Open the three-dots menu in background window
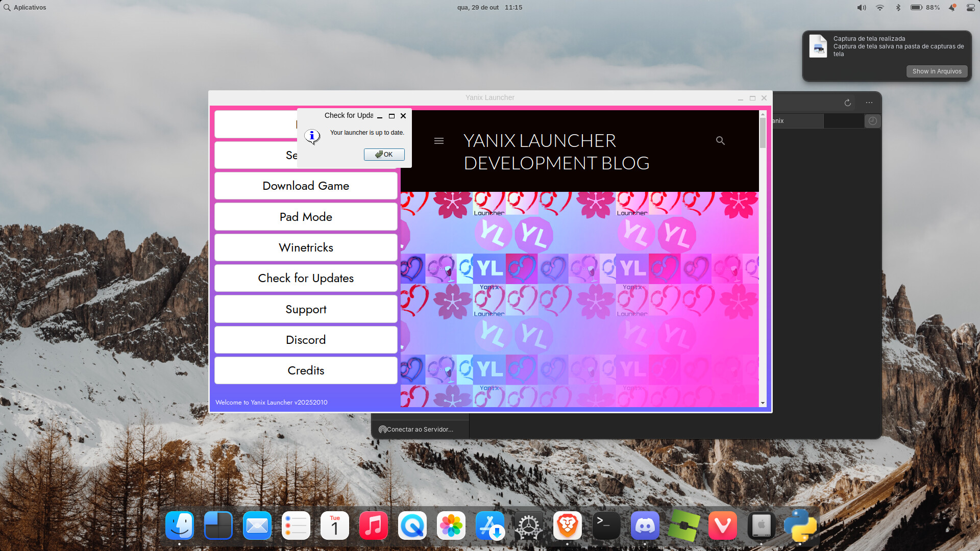 (869, 103)
